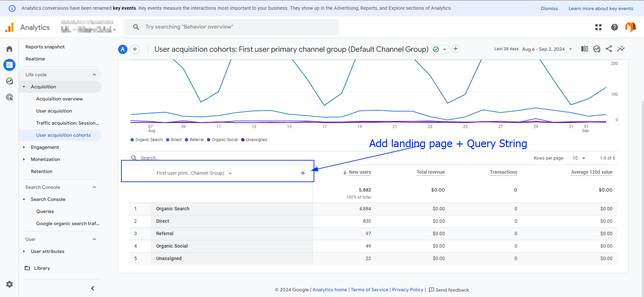Click Learn more about key events
The width and height of the screenshot is (644, 297).
(x=601, y=8)
